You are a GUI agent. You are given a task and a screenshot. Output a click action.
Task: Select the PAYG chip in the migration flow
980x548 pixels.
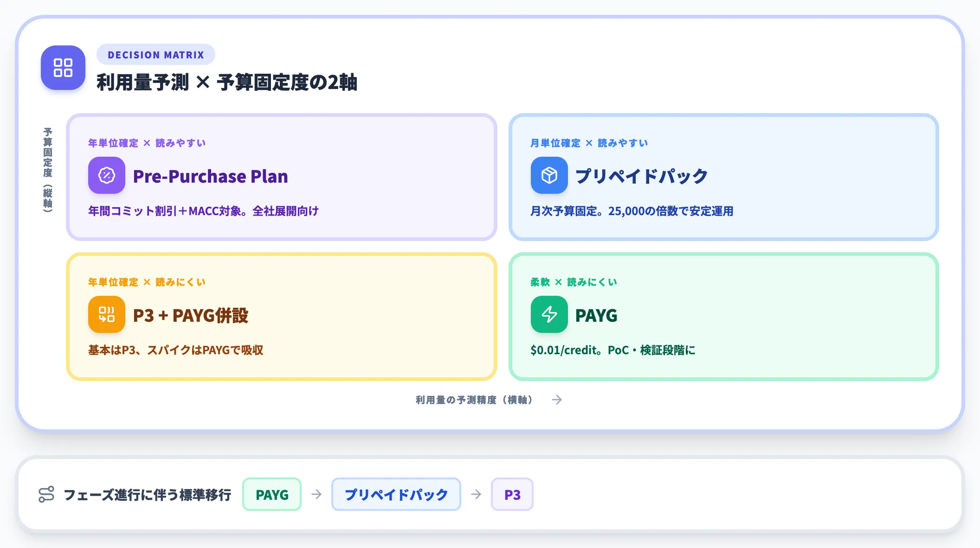coord(272,494)
